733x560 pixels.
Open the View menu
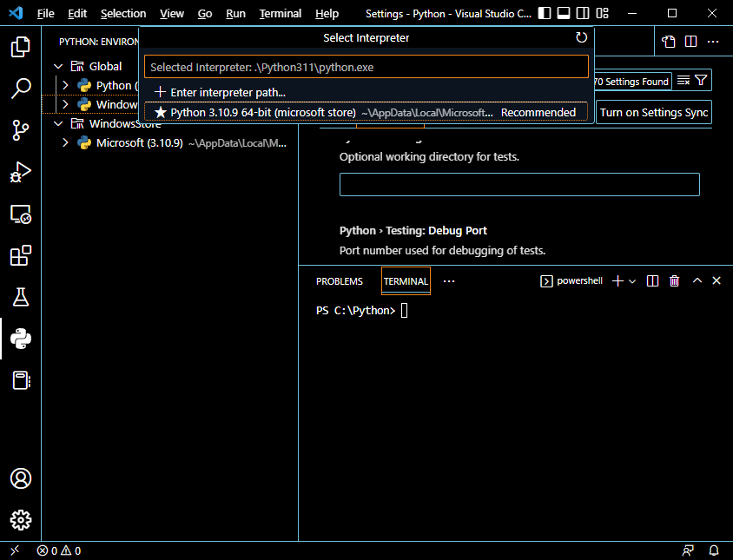tap(172, 14)
